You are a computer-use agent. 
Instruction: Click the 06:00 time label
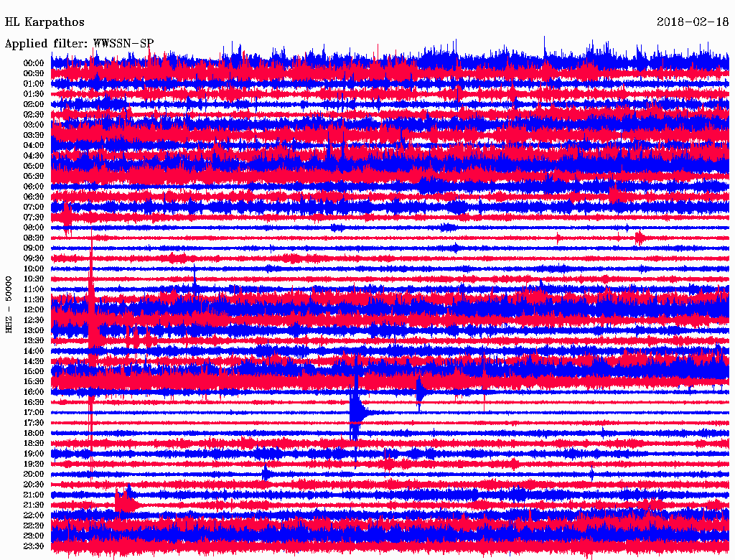click(34, 187)
